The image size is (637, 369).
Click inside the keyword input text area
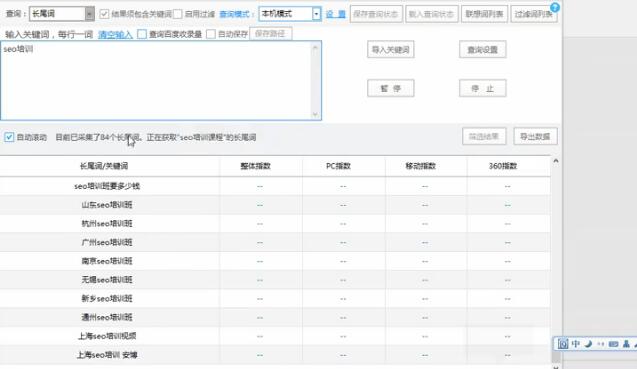click(x=161, y=80)
